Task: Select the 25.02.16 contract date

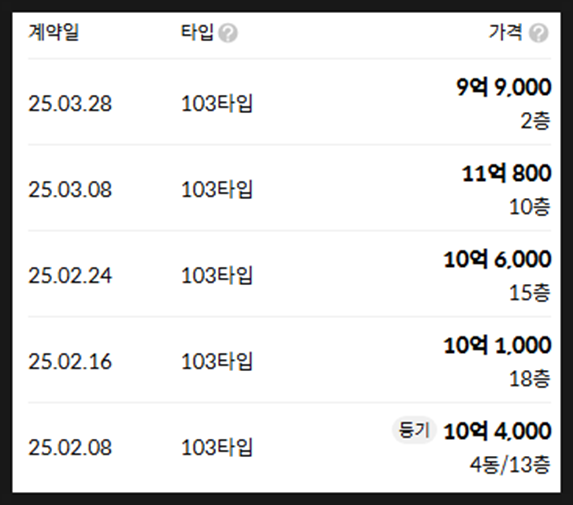Action: [70, 361]
